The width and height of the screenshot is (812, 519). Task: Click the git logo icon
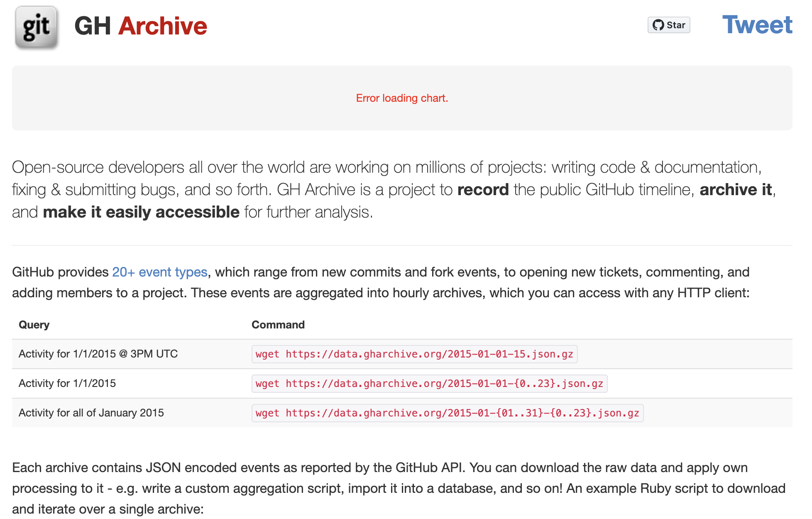[x=36, y=27]
